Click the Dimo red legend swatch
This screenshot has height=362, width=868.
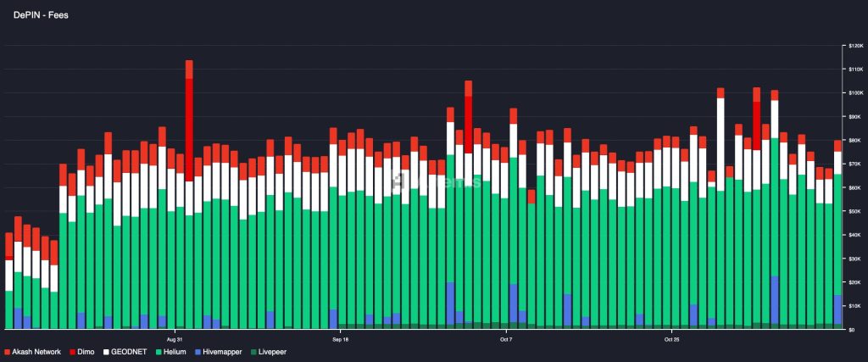tap(74, 351)
